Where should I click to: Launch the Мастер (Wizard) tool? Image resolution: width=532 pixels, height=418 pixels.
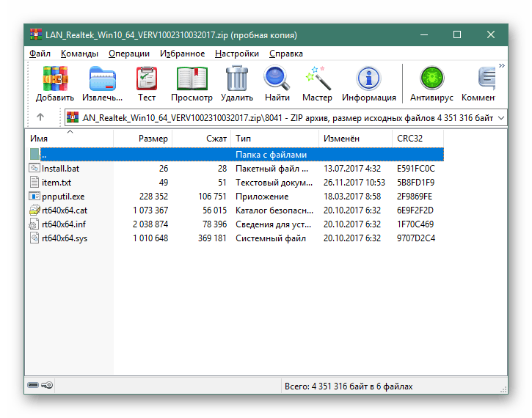click(318, 78)
